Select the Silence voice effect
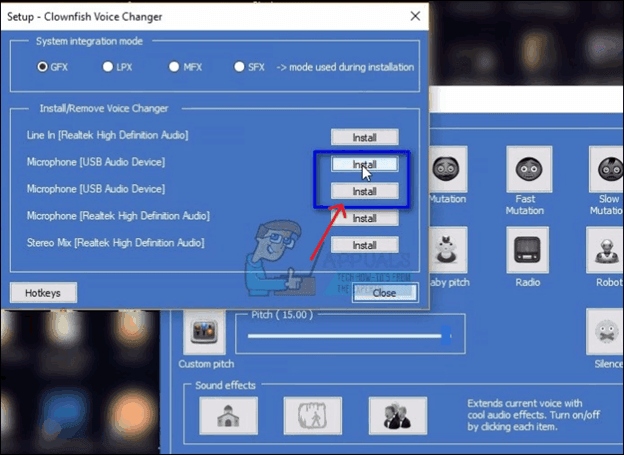The image size is (624, 455). pos(606,331)
